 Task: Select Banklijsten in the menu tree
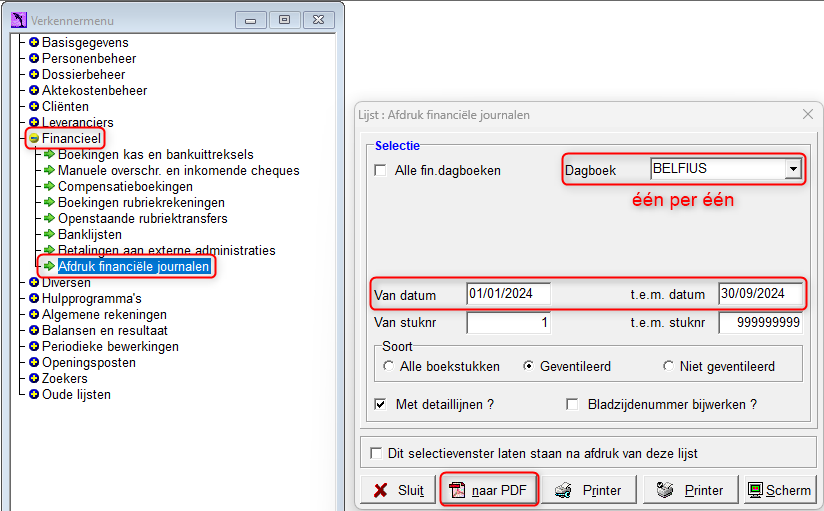coord(90,234)
